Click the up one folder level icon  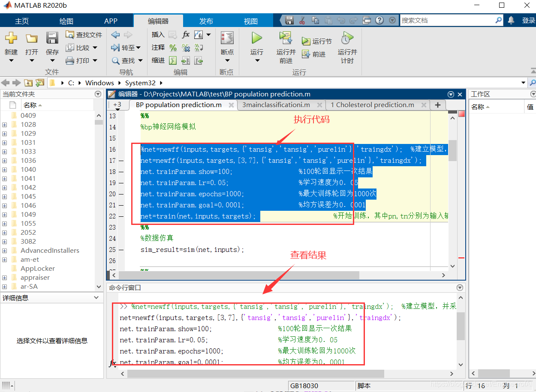(28, 83)
